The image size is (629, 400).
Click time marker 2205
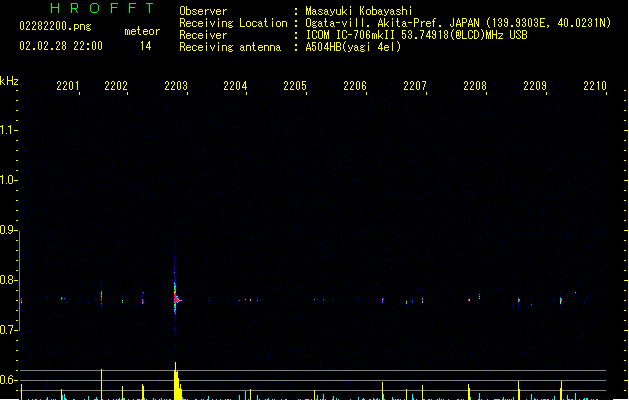pos(295,86)
